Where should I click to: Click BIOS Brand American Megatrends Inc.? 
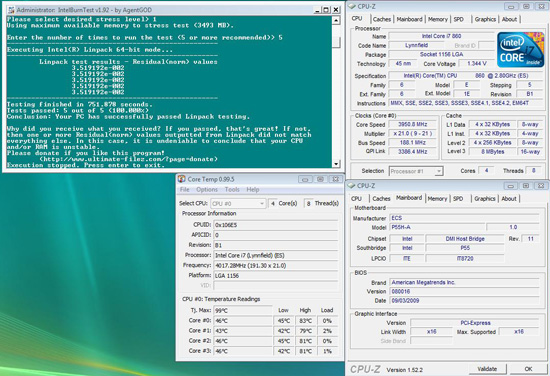point(464,282)
